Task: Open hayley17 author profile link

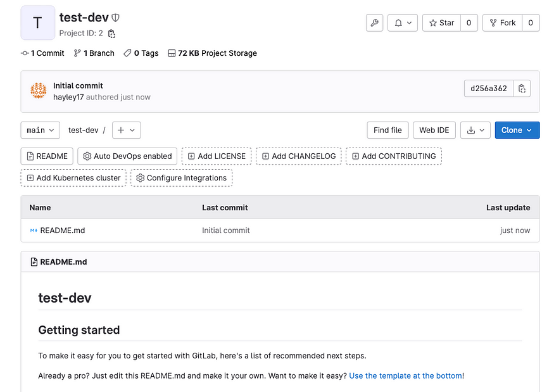Action: pos(68,97)
